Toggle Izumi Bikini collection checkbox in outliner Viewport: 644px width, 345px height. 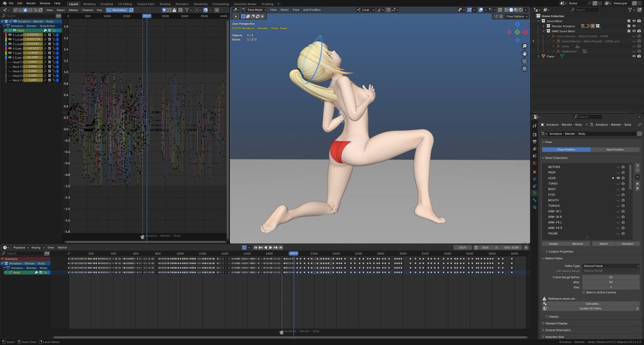coord(628,21)
